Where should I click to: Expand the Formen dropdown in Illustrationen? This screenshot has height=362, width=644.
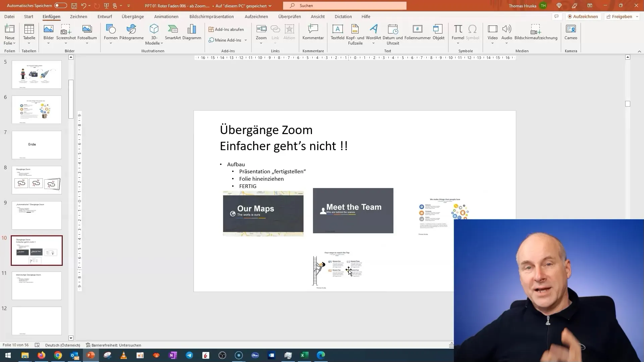tap(110, 43)
